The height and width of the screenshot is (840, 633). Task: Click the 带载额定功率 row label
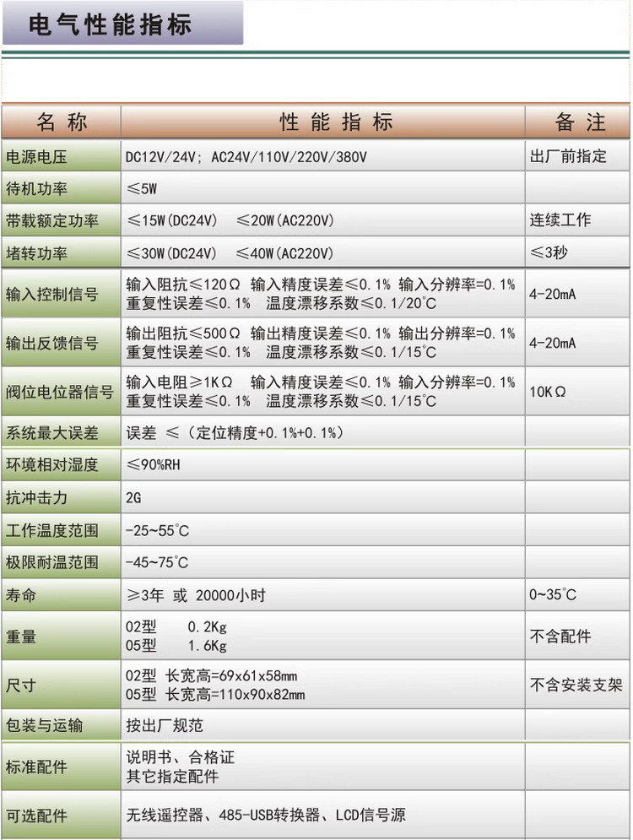[x=51, y=221]
